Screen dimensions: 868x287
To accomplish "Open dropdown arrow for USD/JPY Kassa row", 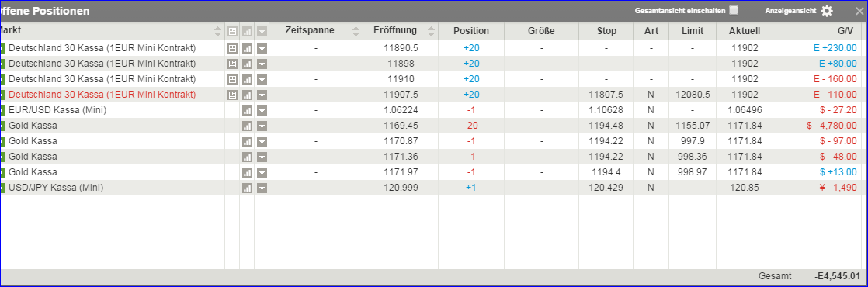I will pos(262,188).
